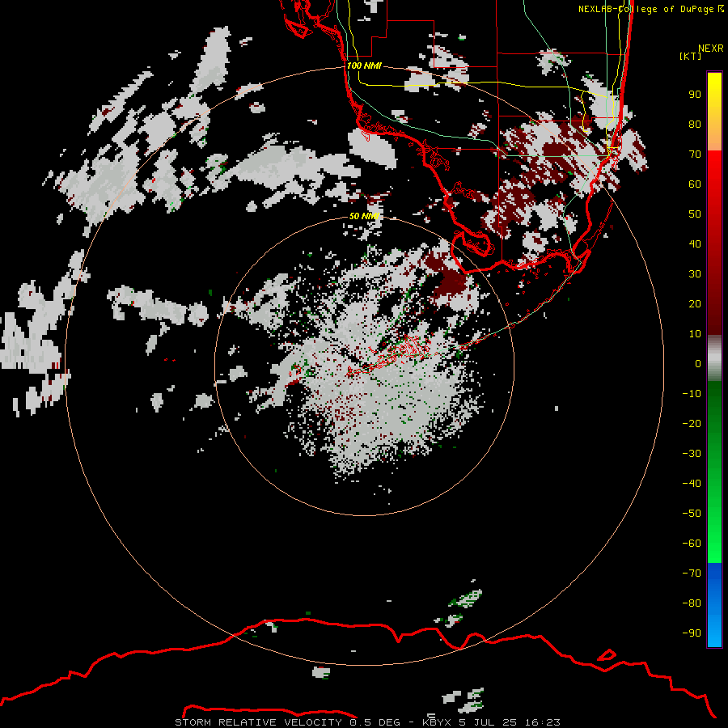Click the -20 value on color scale
The height and width of the screenshot is (728, 728).
pos(692,423)
